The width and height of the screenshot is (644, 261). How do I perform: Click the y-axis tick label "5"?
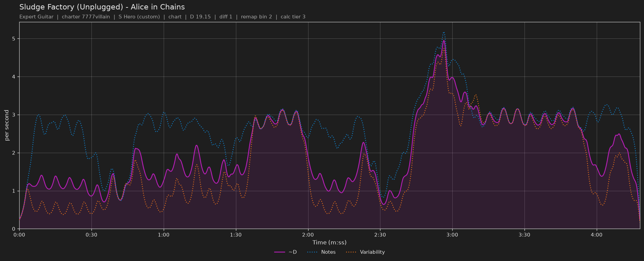pos(15,39)
